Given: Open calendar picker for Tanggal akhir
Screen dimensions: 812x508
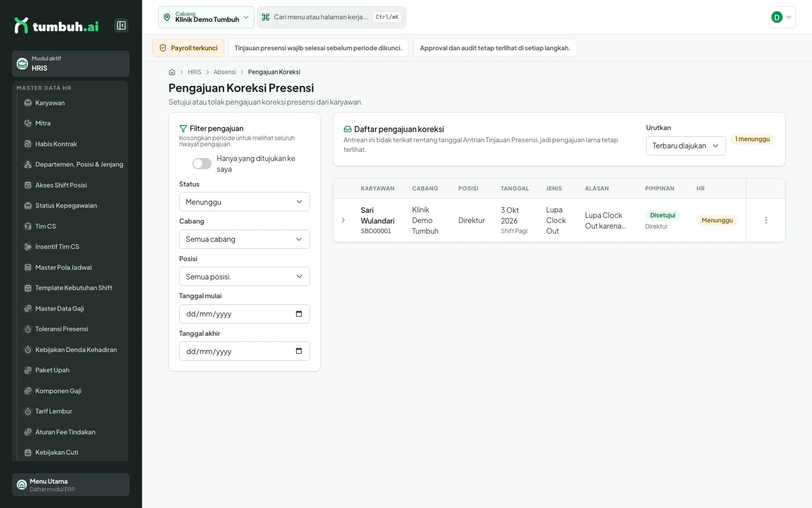Looking at the screenshot, I should 299,351.
